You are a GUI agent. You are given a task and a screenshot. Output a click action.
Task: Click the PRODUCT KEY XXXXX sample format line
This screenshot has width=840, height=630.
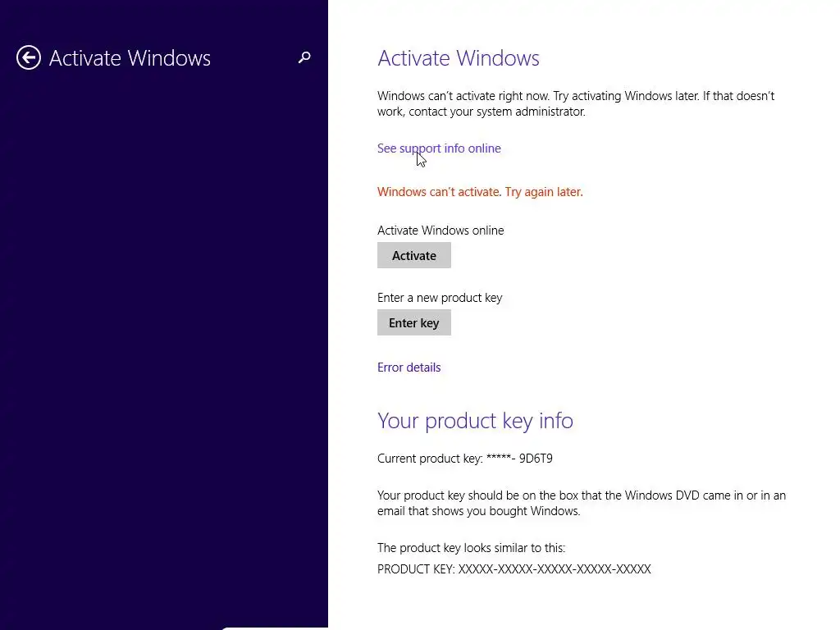(514, 569)
